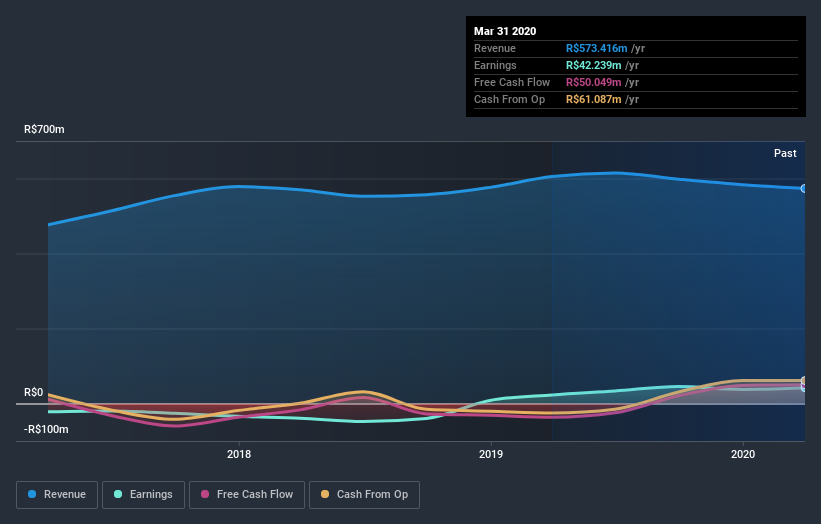Toggle the Cash From Op legend button
The image size is (821, 524).
364,495
